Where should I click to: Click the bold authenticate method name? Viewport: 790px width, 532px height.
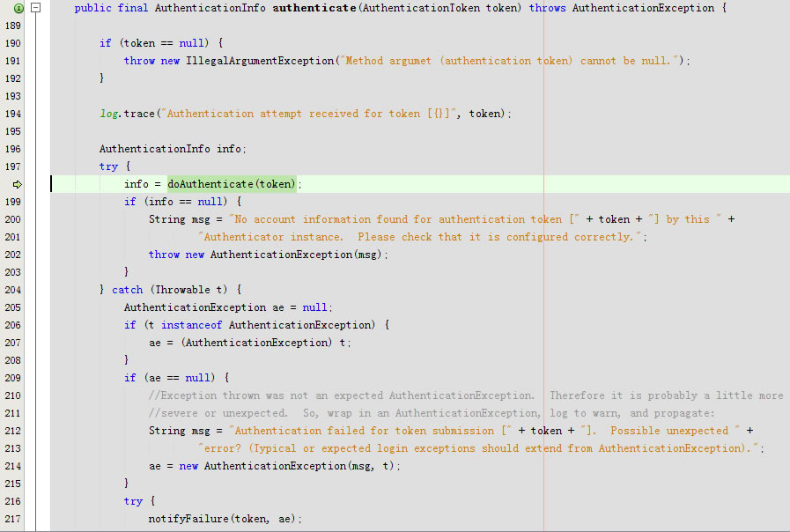point(314,8)
